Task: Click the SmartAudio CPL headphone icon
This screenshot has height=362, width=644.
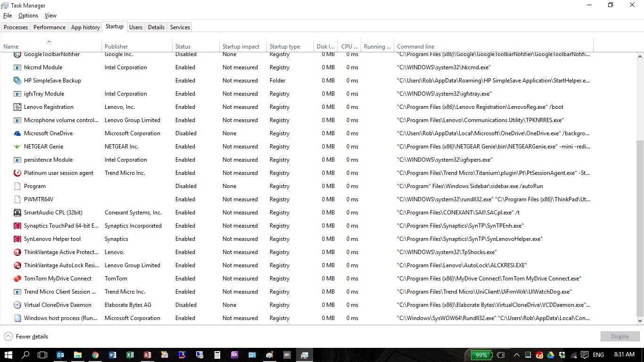Action: 17,213
